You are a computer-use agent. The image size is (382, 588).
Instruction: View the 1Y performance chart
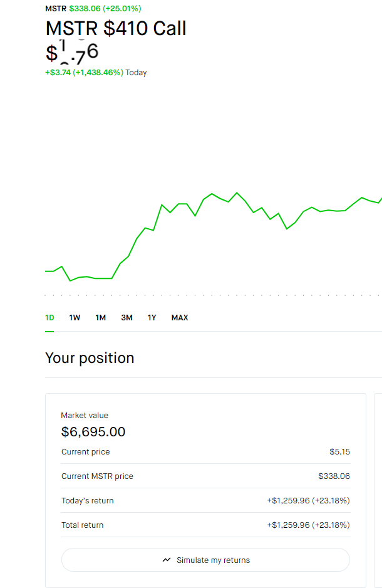click(152, 318)
